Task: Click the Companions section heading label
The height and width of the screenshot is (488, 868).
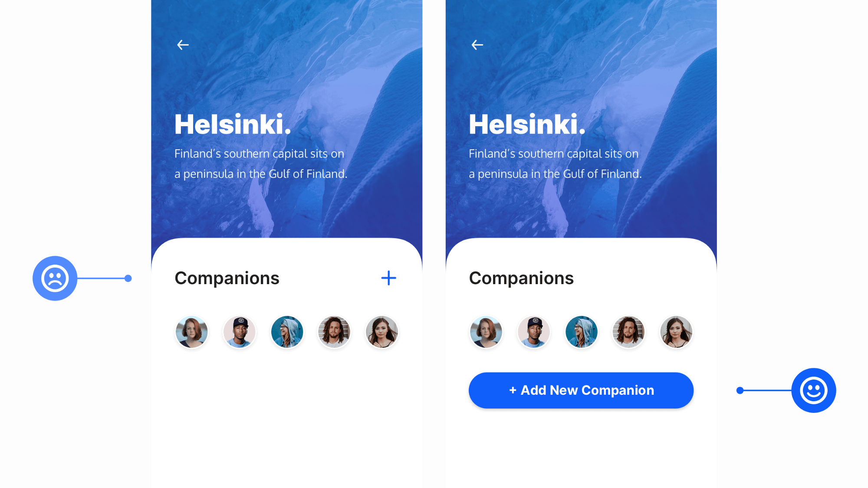Action: pos(227,278)
